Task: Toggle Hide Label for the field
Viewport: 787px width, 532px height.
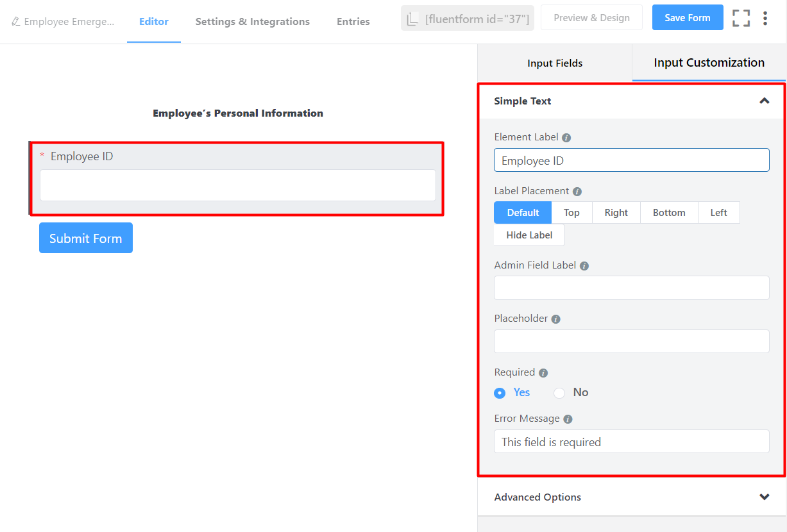Action: coord(529,235)
